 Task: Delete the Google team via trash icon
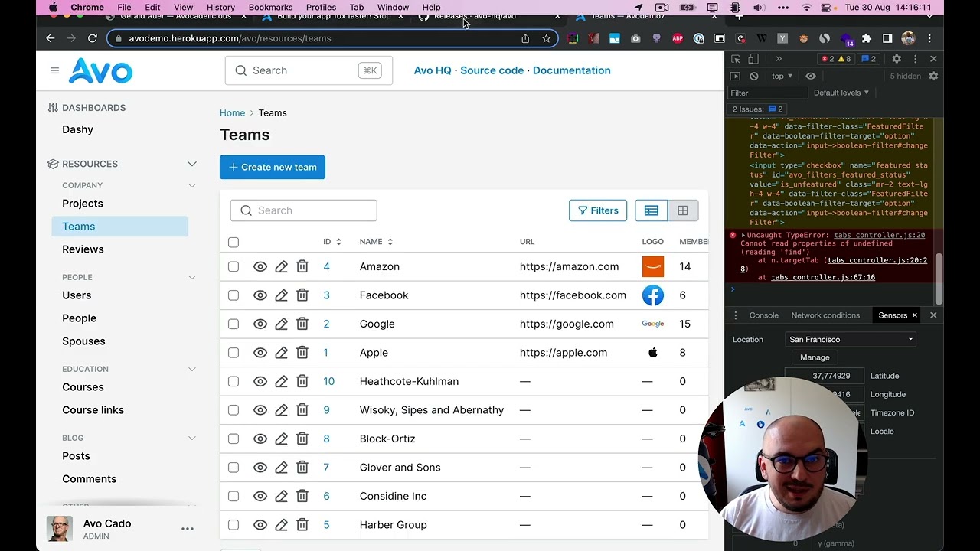click(x=302, y=324)
